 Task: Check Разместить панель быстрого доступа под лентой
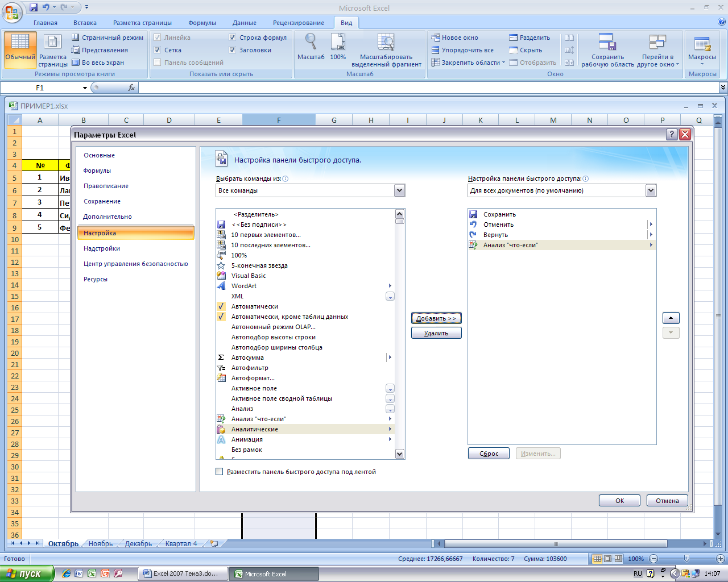pyautogui.click(x=220, y=472)
